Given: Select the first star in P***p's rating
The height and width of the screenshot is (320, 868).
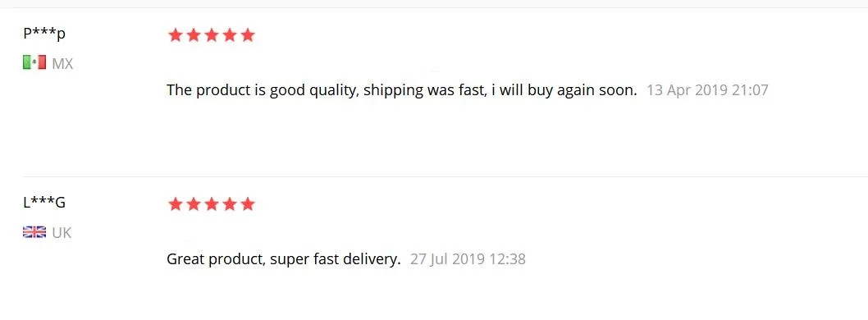Looking at the screenshot, I should [176, 35].
